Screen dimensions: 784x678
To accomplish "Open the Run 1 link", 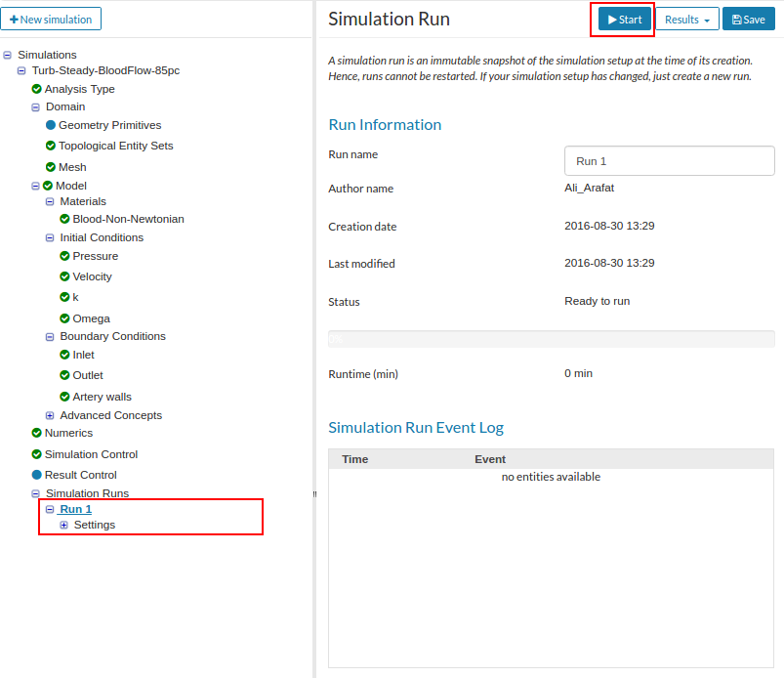I will (x=75, y=509).
